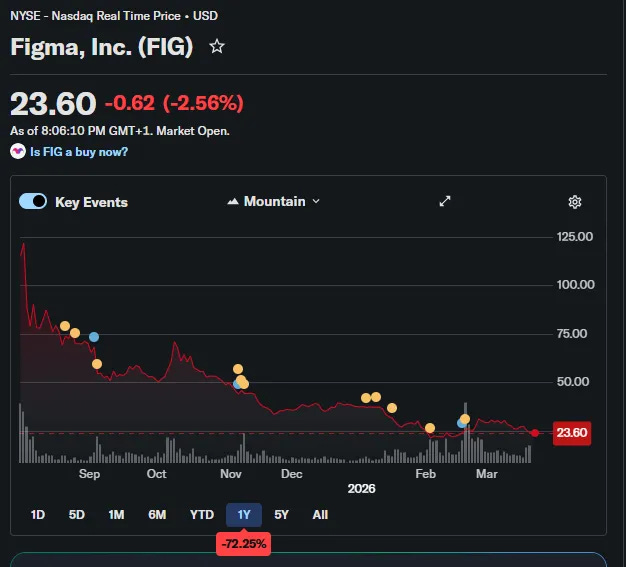Select the 1Y time range

point(244,515)
